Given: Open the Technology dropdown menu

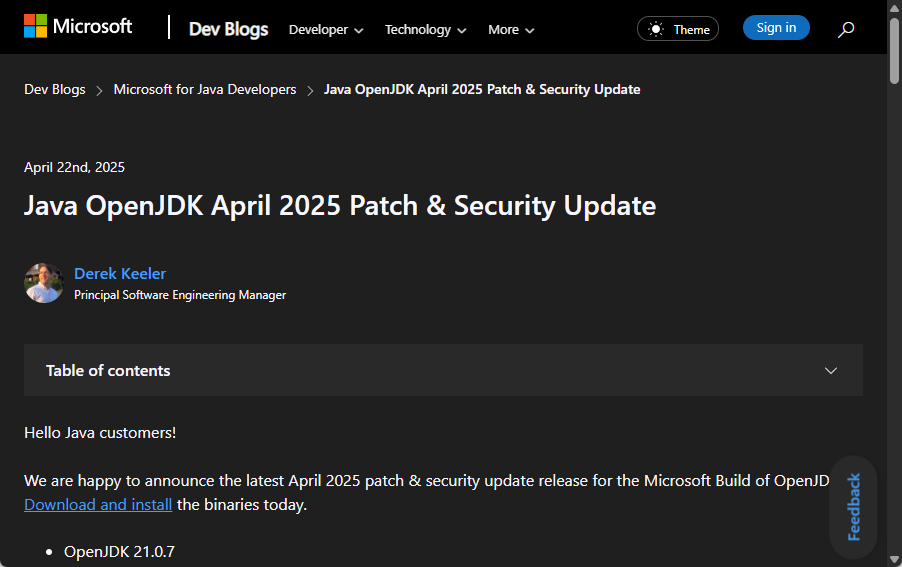Looking at the screenshot, I should click(426, 29).
